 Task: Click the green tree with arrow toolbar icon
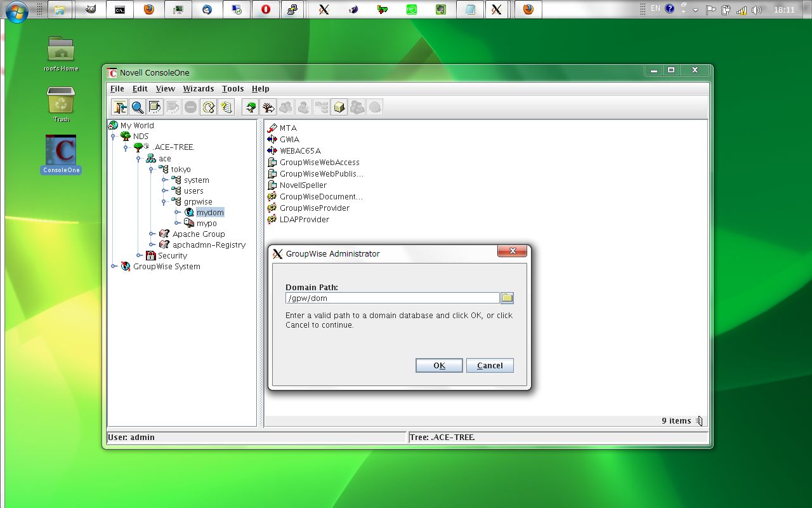[251, 107]
